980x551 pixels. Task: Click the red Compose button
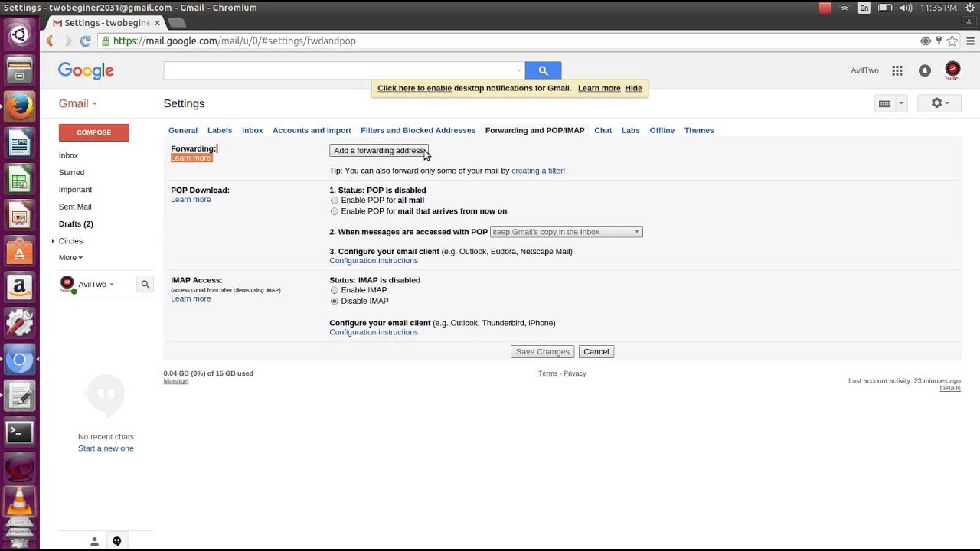point(94,132)
